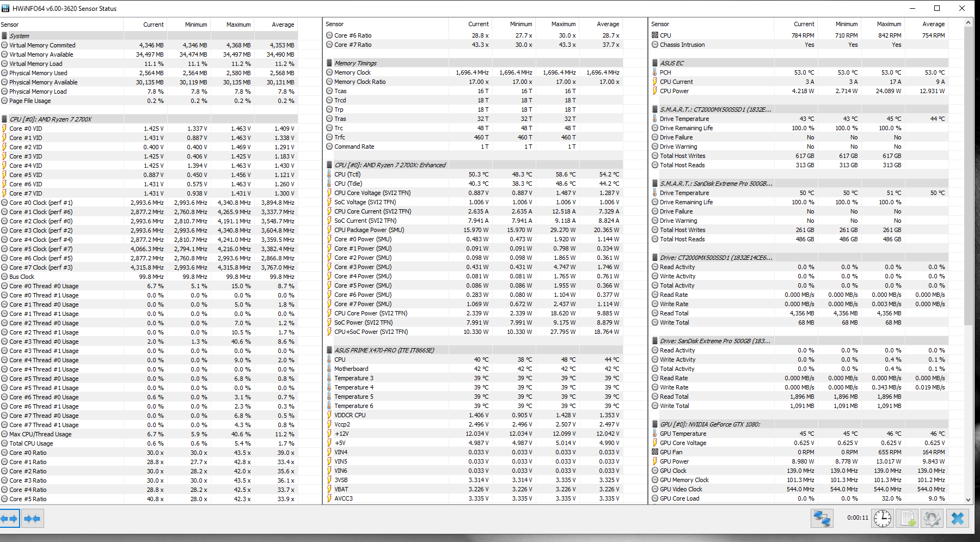Click the lightning icon beside Core #0 VID
Screen dimensions: 980x542
click(4, 129)
